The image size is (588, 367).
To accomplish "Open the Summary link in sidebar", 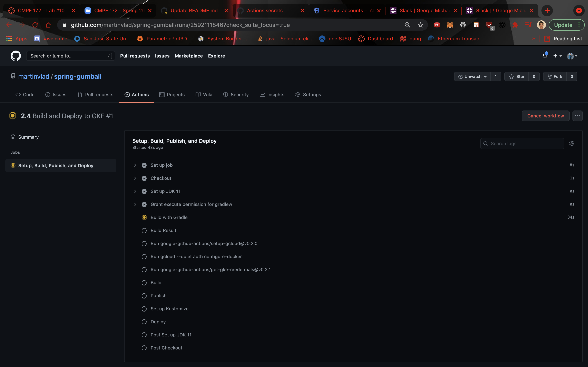I will 28,137.
